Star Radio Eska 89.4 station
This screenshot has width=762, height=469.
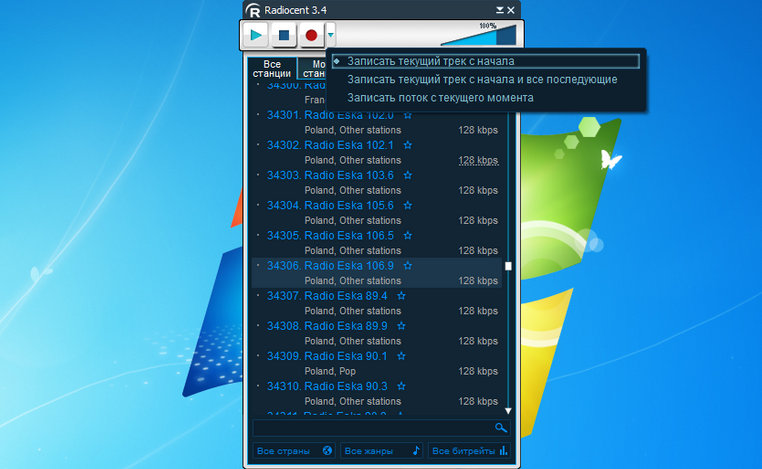click(x=401, y=296)
